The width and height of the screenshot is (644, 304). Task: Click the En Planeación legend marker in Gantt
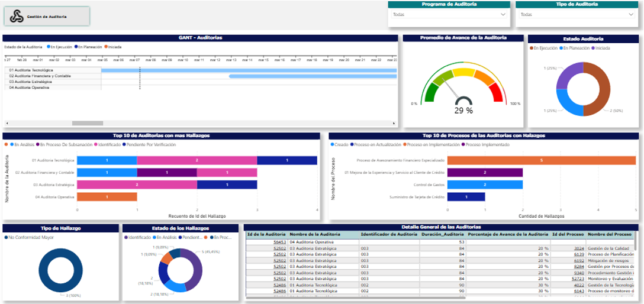(x=76, y=46)
